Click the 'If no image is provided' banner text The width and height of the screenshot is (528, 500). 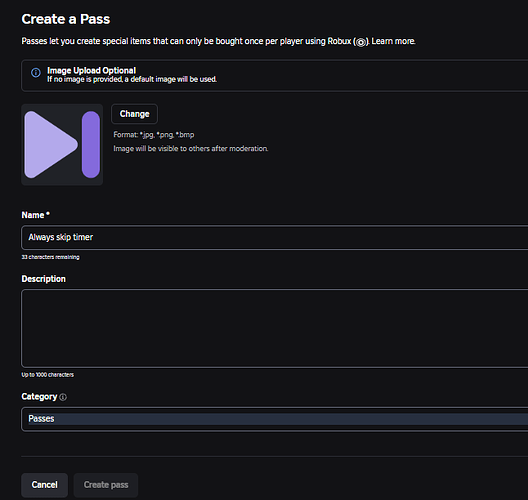[x=132, y=79]
